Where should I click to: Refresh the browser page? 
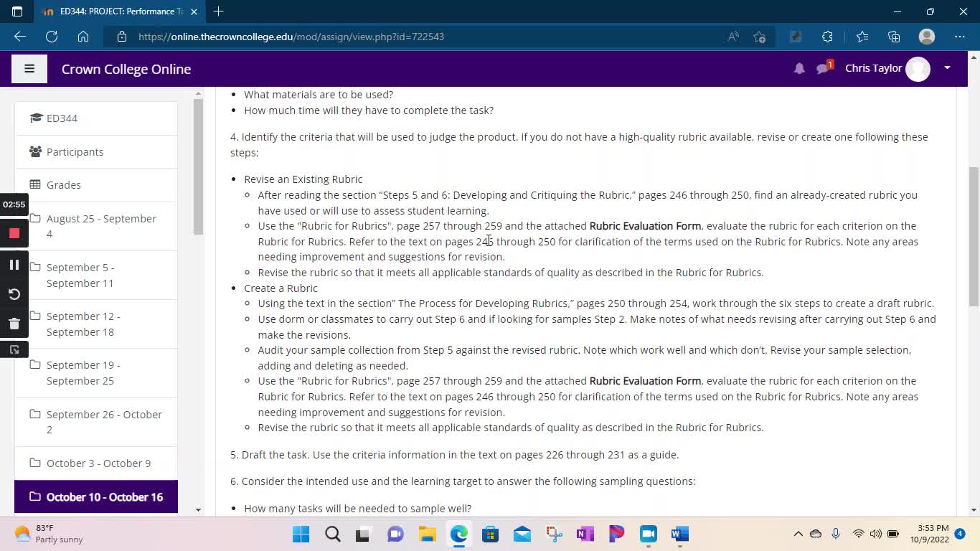(52, 37)
